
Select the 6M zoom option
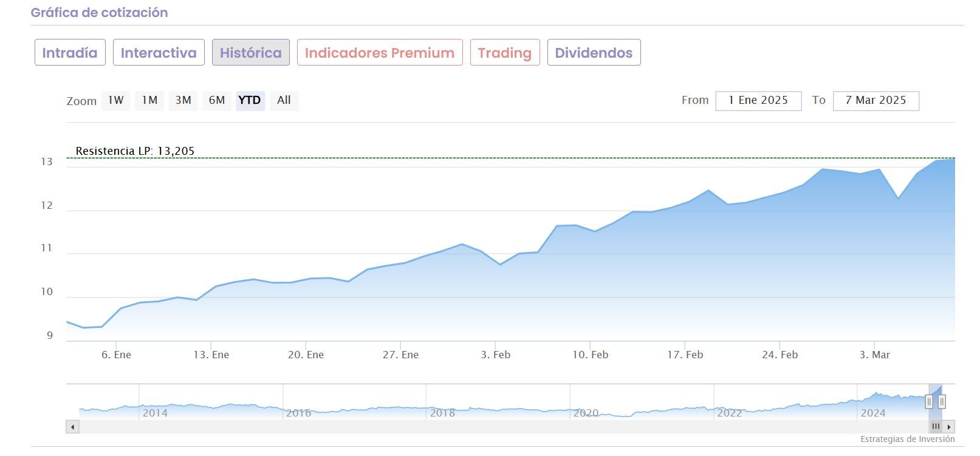[x=217, y=100]
